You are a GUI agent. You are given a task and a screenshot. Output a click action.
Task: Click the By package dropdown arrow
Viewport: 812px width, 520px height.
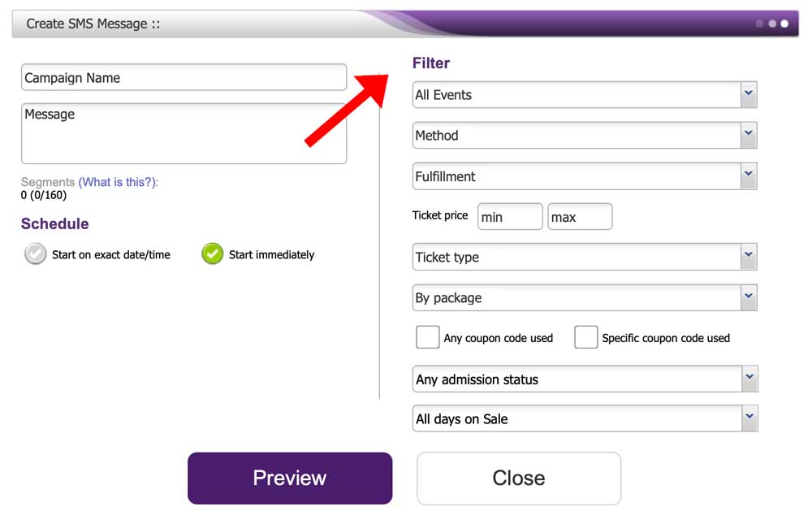[x=748, y=297]
